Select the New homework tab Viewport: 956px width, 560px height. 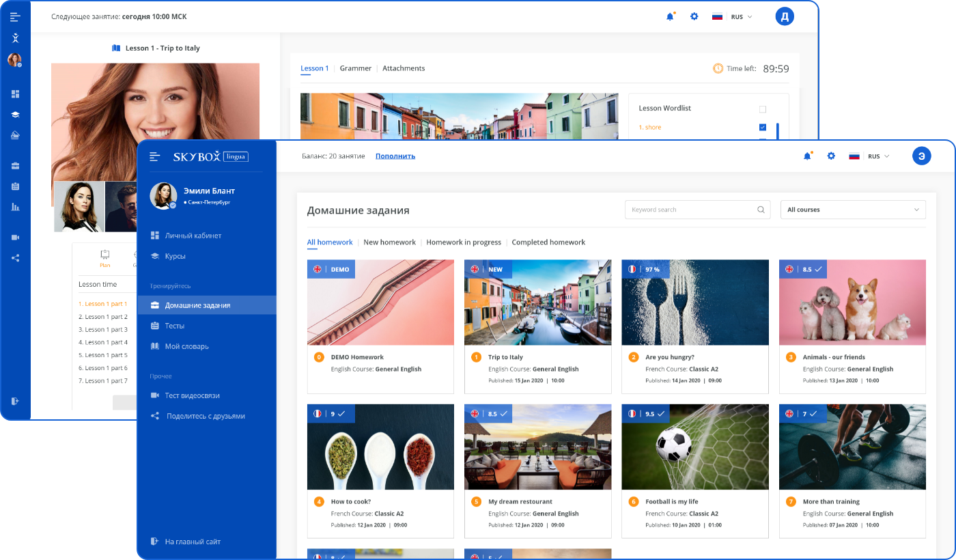[389, 242]
